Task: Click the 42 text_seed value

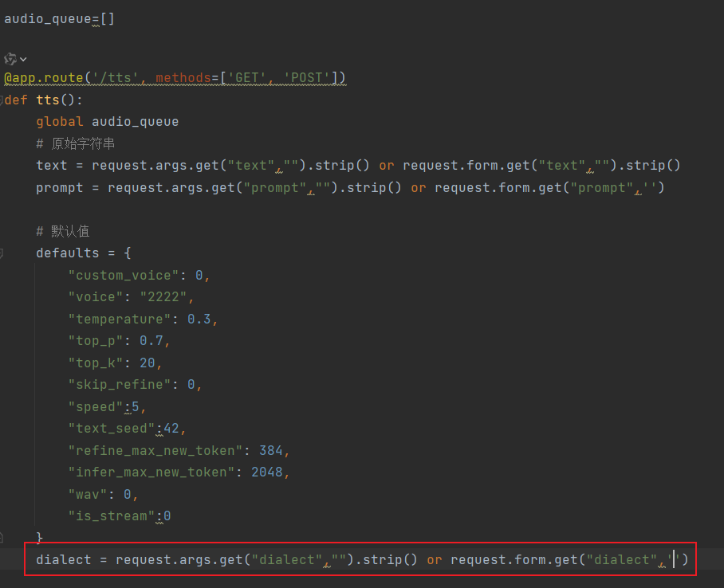Action: point(171,429)
